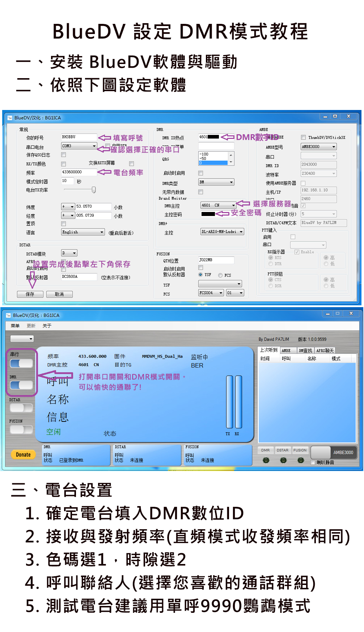Click the 你的呼号 callsign field
The height and width of the screenshot is (632, 364).
tap(79, 137)
